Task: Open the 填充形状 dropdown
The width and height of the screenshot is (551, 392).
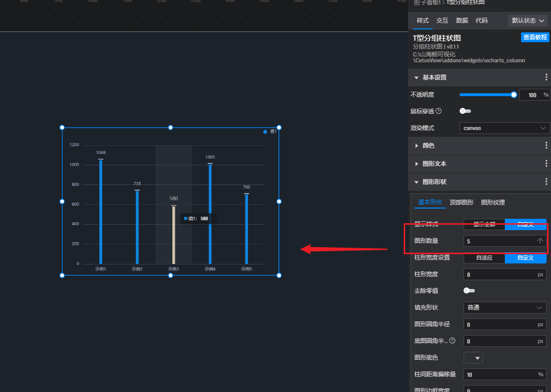Action: 505,308
